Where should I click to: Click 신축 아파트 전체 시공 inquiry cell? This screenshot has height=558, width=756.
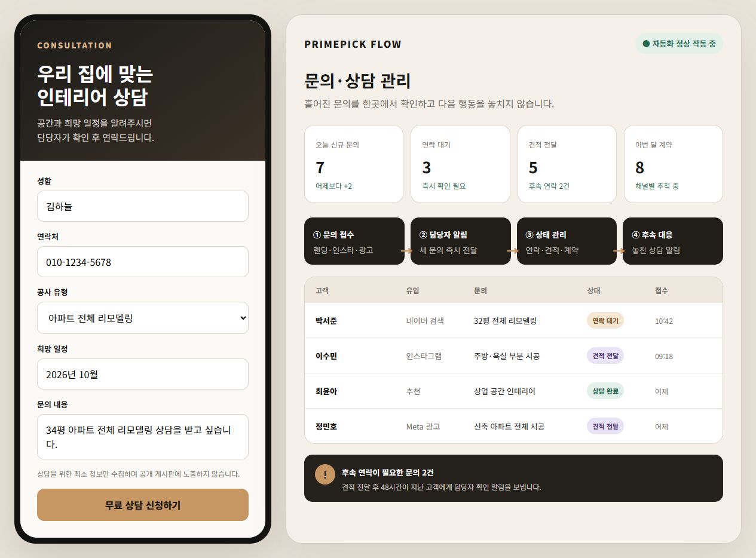click(509, 427)
